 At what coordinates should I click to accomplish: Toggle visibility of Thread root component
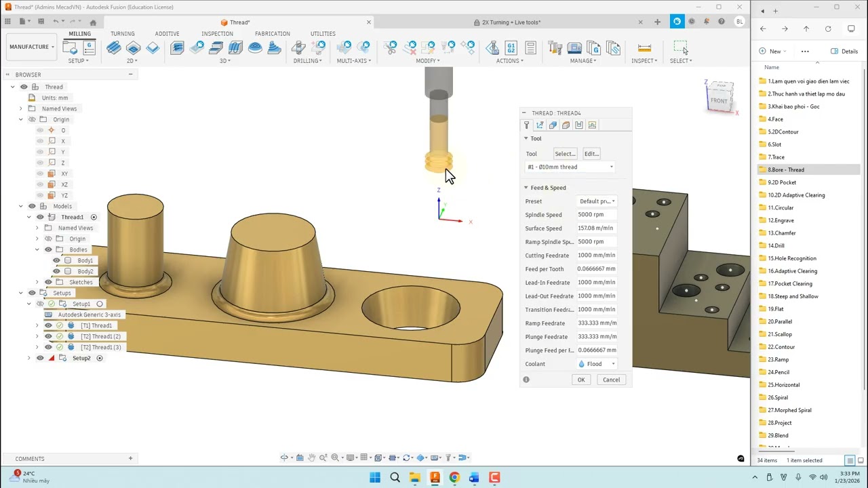[x=24, y=87]
